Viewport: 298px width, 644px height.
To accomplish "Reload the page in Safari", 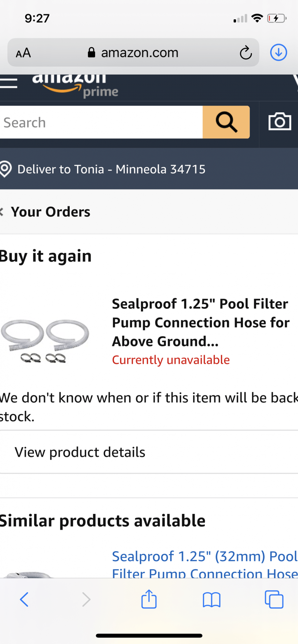I will coord(246,52).
